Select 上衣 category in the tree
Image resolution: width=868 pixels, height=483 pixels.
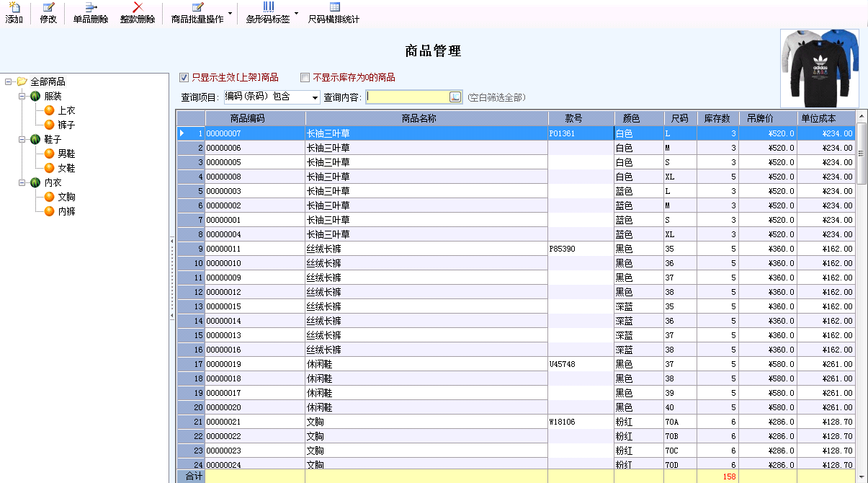point(66,110)
